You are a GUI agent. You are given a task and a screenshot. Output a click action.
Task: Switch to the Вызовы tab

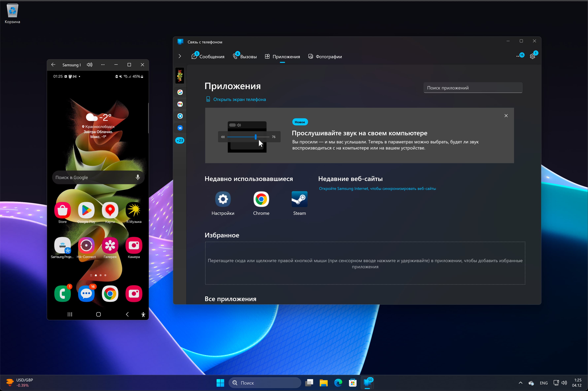pyautogui.click(x=245, y=57)
